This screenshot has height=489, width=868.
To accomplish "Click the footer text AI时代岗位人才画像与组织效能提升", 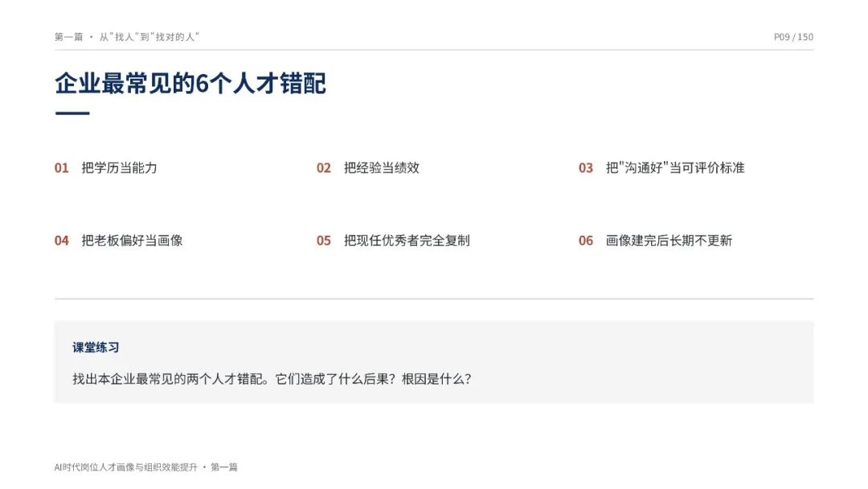I will point(125,467).
